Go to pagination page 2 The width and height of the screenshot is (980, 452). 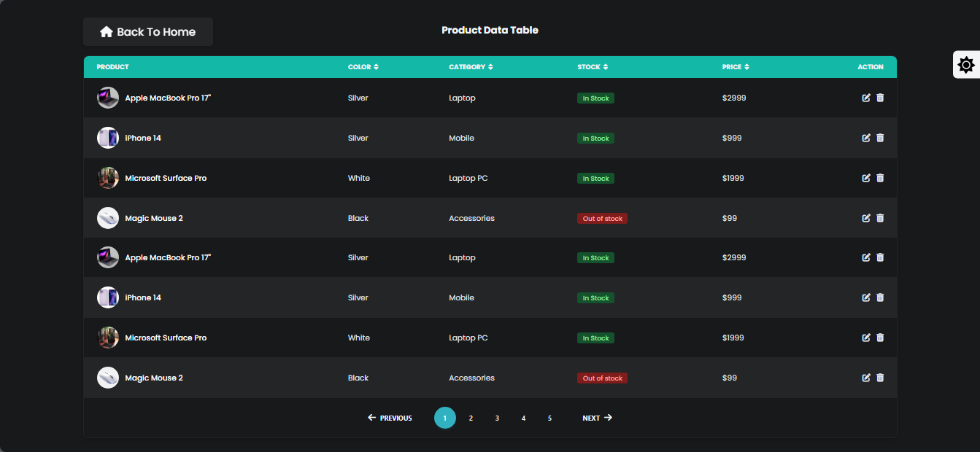point(471,418)
